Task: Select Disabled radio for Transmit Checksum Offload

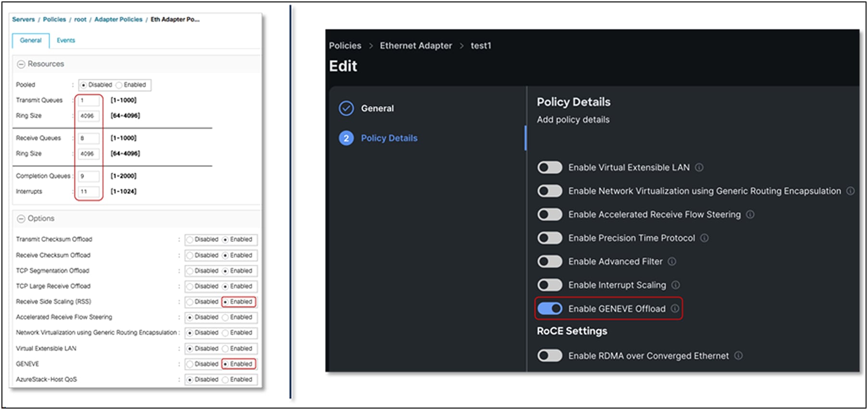Action: click(x=190, y=240)
